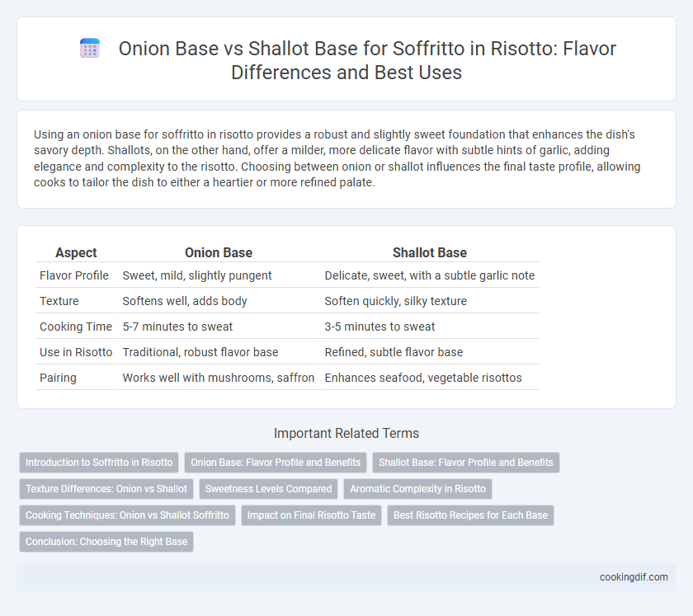693x616 pixels.
Task: Click the 'Important Related Terms' heading
Action: 346,433
